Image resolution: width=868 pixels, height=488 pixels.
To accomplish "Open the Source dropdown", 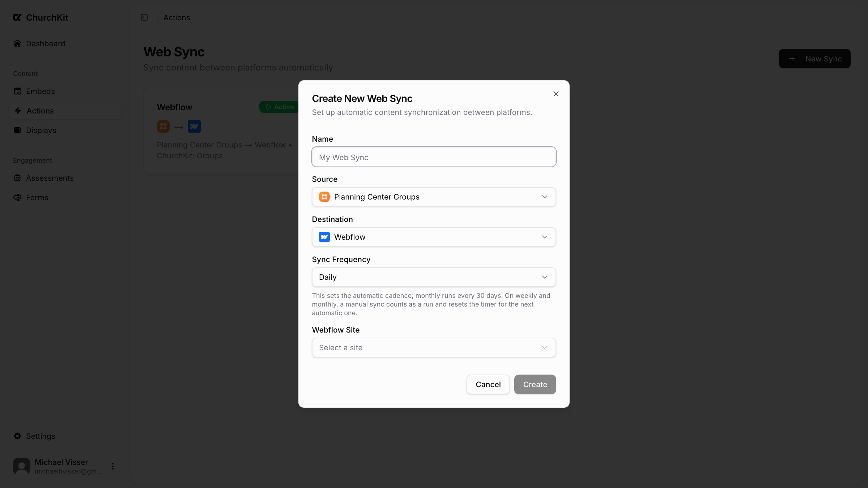I will pyautogui.click(x=434, y=197).
